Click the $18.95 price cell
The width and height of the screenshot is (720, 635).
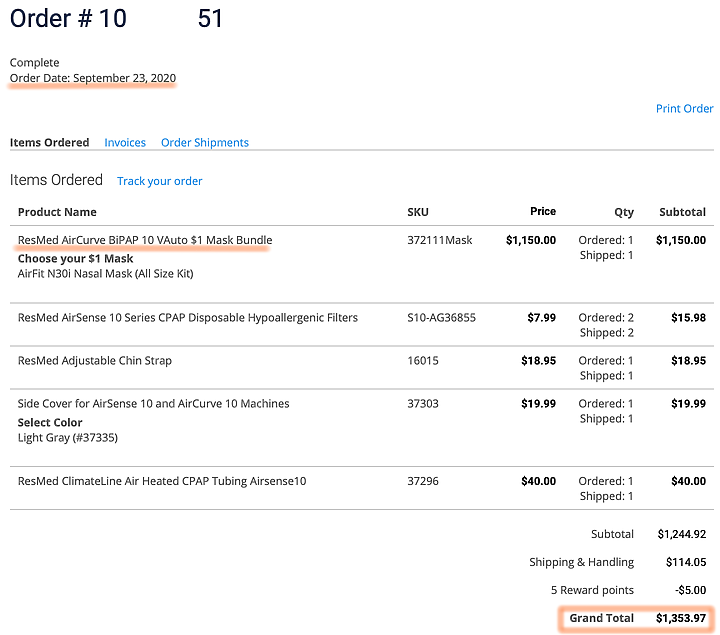(539, 361)
